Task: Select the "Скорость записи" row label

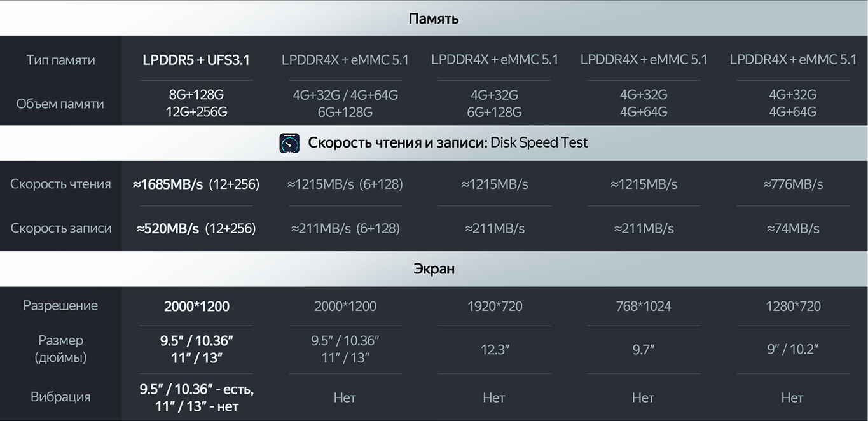Action: (x=60, y=228)
